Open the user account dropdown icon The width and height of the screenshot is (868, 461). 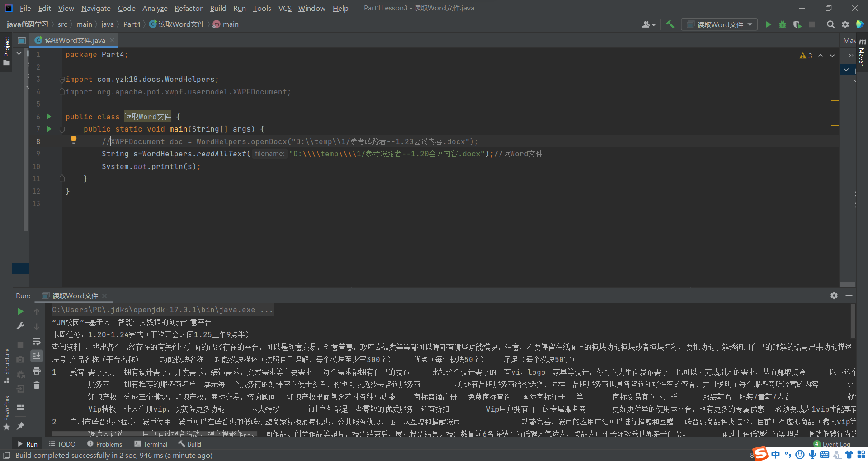click(649, 24)
